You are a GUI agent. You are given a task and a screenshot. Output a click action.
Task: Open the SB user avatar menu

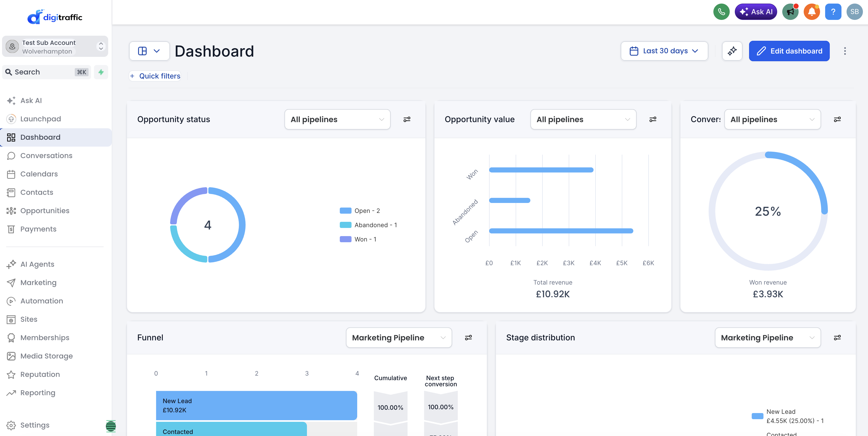[x=854, y=12]
